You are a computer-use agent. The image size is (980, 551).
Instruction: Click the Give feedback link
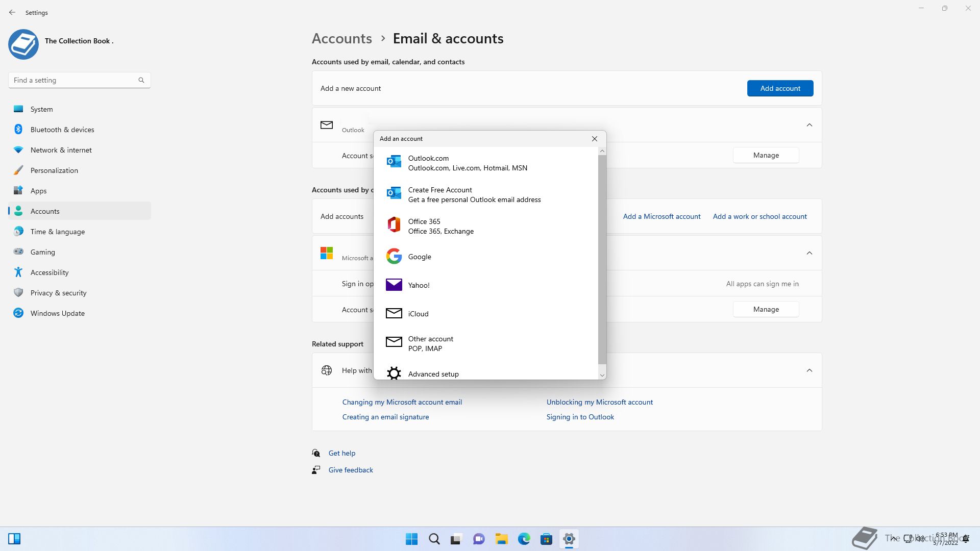coord(350,470)
